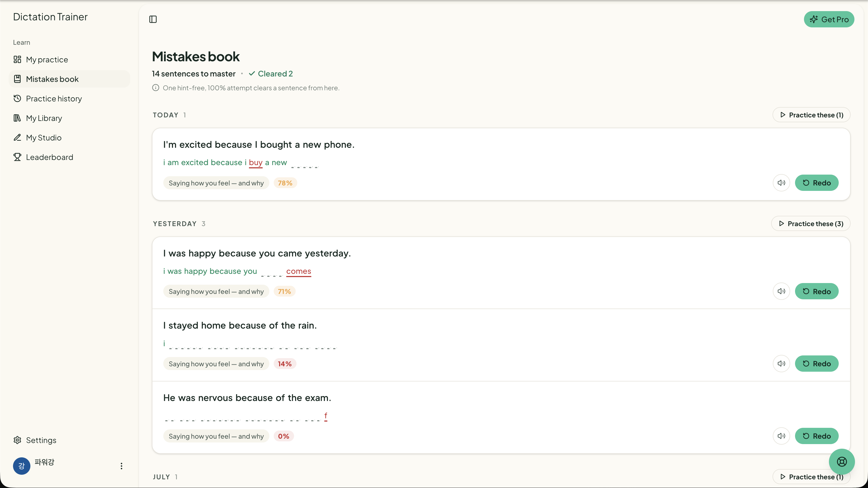Play audio for the rain sentence
The height and width of the screenshot is (488, 868).
click(781, 364)
